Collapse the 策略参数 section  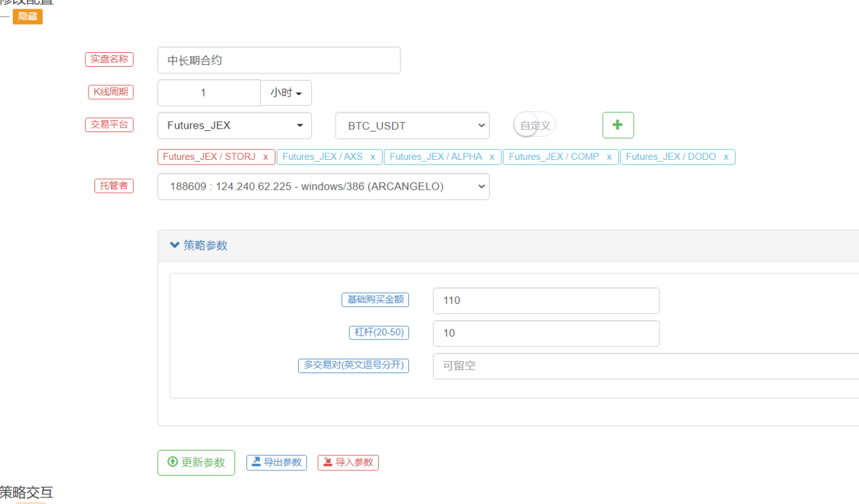coord(198,245)
